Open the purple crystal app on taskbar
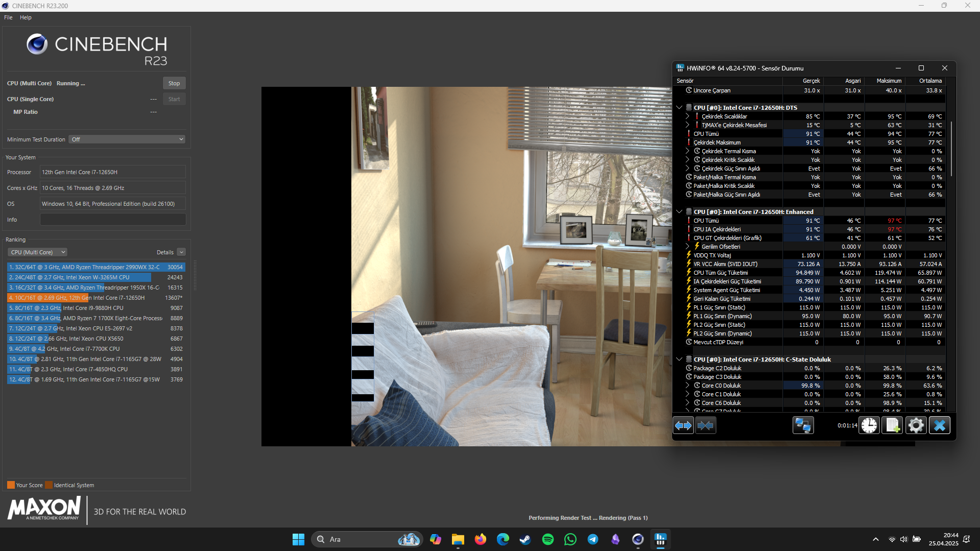The height and width of the screenshot is (551, 980). (x=615, y=539)
